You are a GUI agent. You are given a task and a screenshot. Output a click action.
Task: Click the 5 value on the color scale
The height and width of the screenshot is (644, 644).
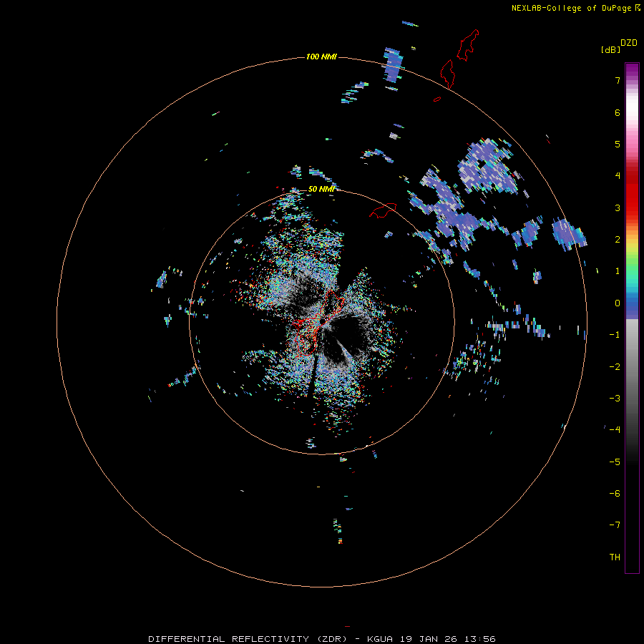618,144
